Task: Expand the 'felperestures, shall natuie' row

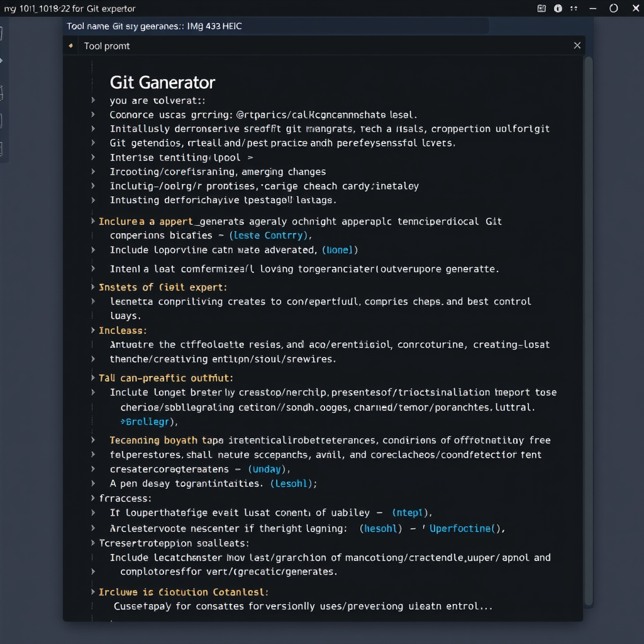Action: (x=93, y=454)
